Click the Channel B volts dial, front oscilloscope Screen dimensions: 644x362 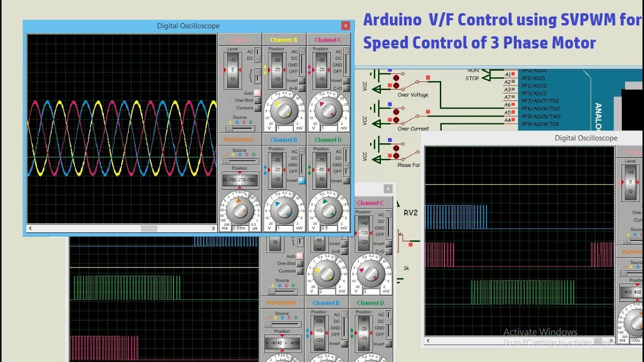tap(284, 211)
